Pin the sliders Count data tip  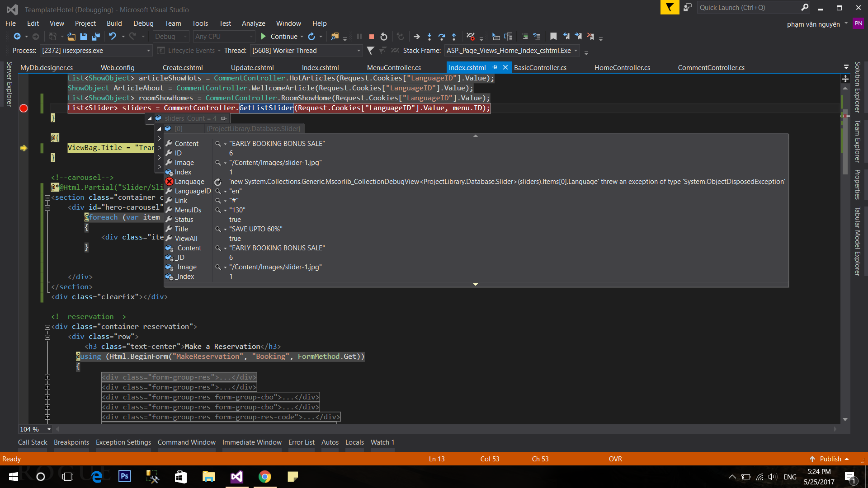coord(223,118)
